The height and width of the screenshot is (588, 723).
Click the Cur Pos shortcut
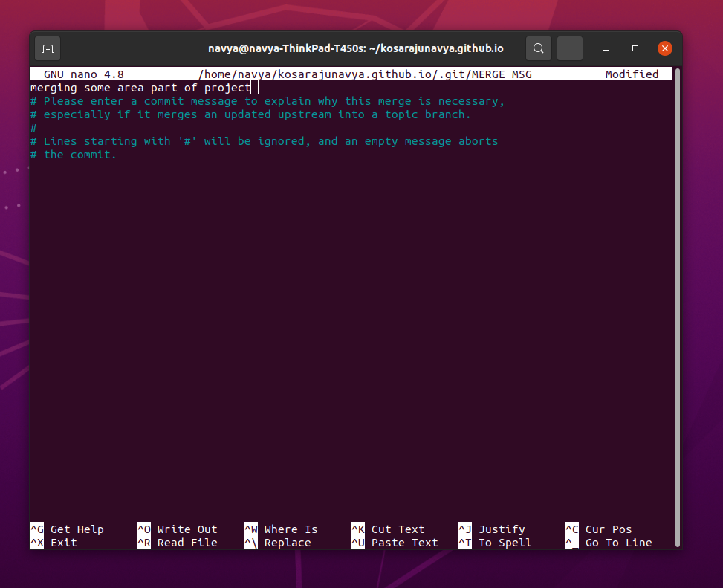pyautogui.click(x=608, y=529)
